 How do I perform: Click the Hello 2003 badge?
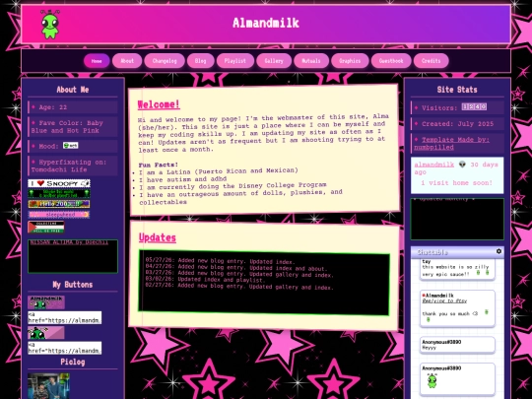click(x=59, y=204)
